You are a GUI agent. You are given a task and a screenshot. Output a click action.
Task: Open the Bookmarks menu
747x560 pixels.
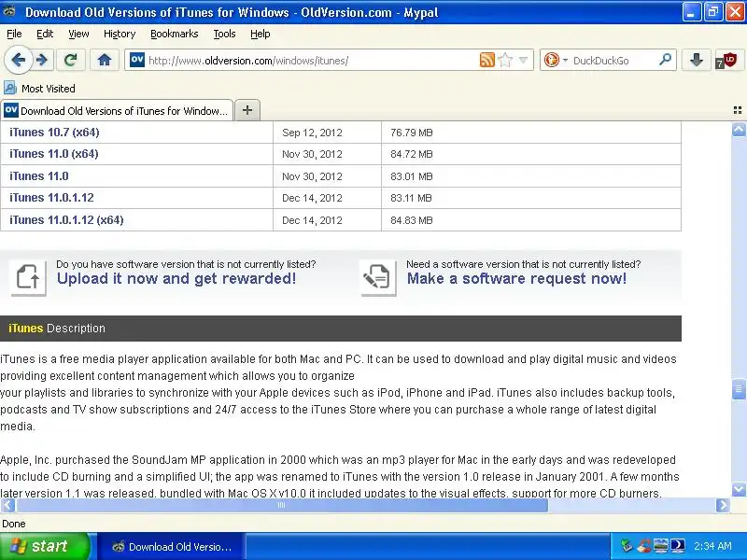[x=175, y=34]
